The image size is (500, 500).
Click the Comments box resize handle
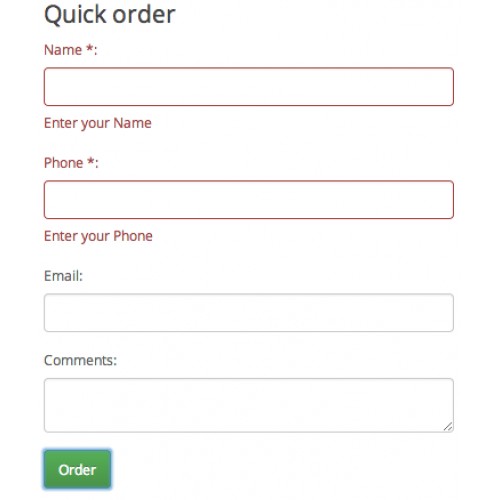point(448,427)
